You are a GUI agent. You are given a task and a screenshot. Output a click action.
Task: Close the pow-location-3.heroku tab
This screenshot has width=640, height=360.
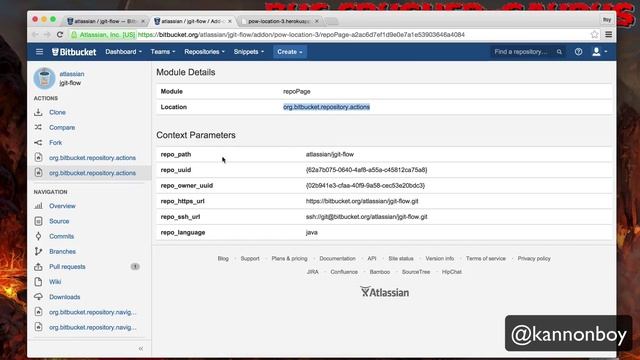pos(316,21)
